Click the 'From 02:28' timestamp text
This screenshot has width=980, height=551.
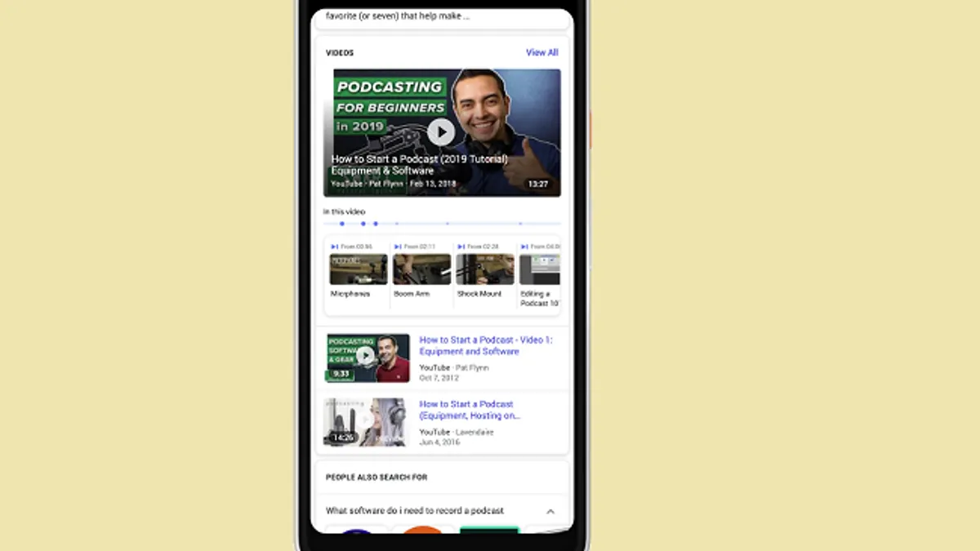483,247
